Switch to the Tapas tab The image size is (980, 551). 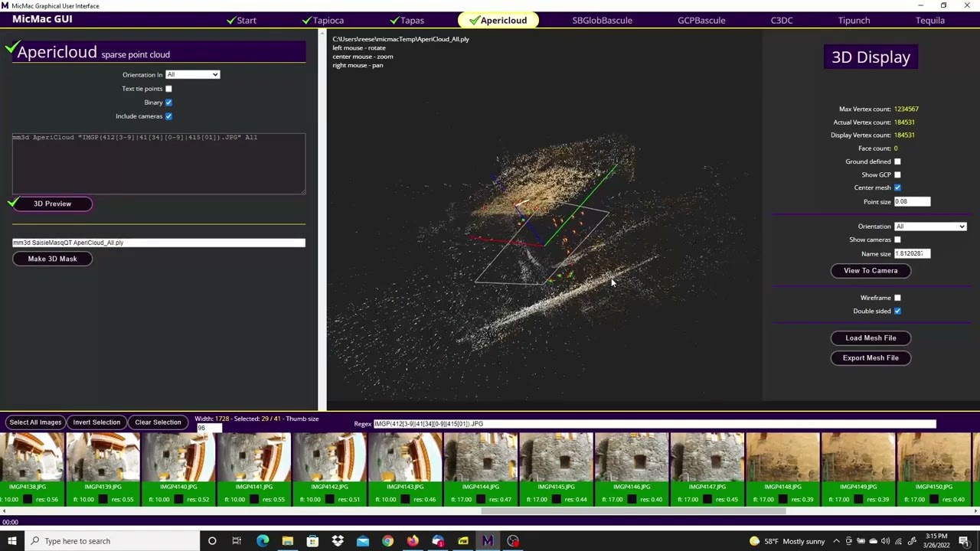click(x=407, y=21)
